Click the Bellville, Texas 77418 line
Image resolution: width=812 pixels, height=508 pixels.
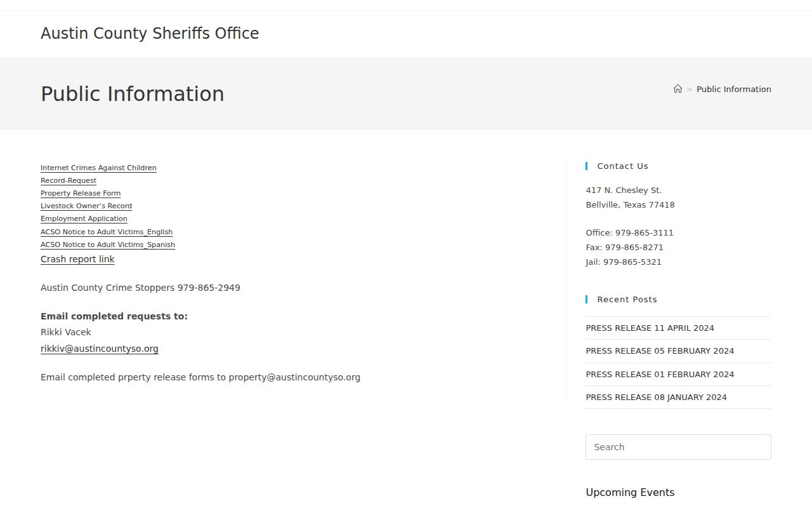tap(630, 205)
